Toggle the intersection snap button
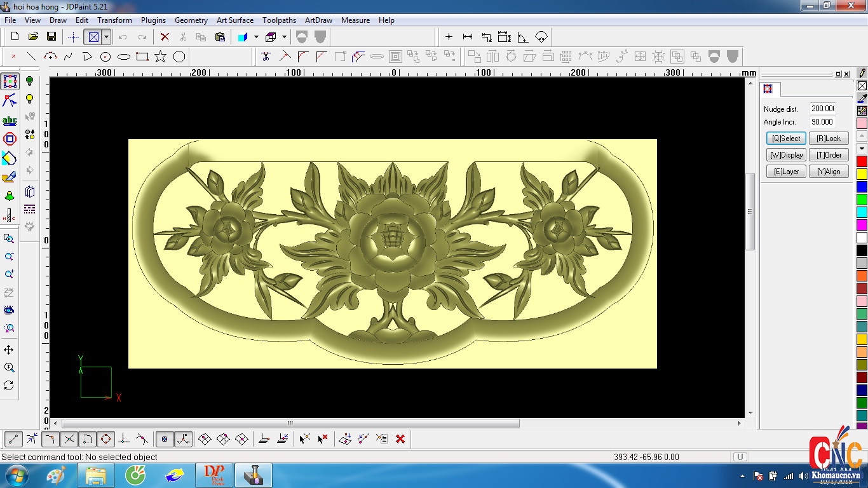 tap(69, 438)
